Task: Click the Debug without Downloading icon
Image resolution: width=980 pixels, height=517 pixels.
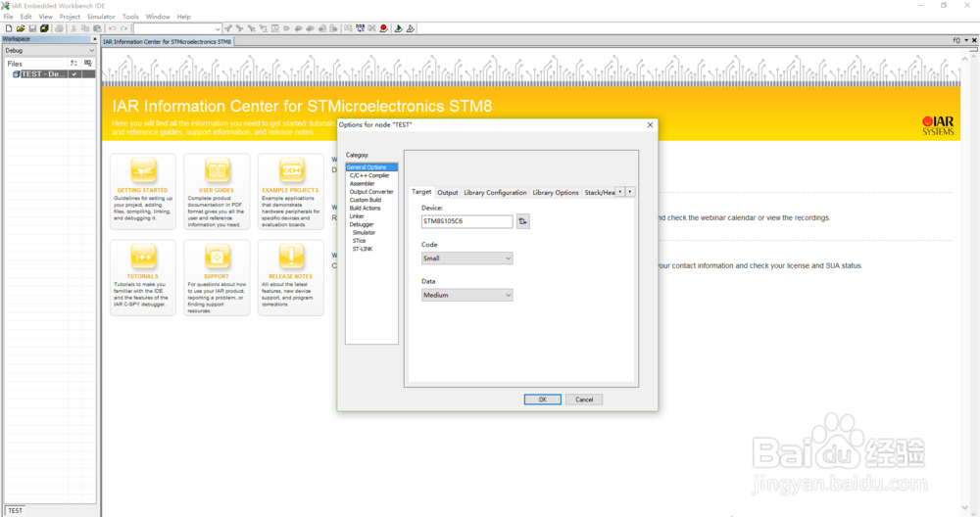Action: (x=411, y=28)
